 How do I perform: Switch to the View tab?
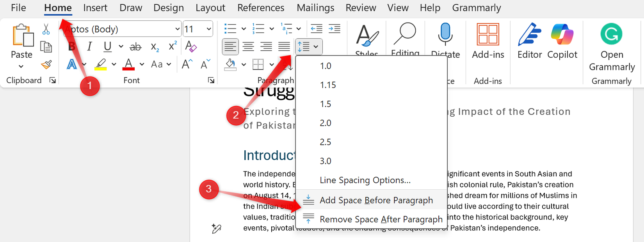click(x=398, y=8)
